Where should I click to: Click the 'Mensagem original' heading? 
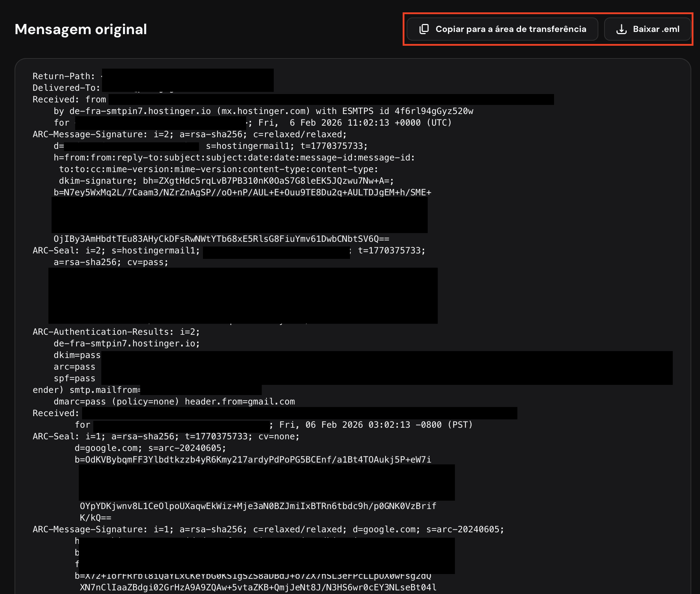[x=81, y=29]
